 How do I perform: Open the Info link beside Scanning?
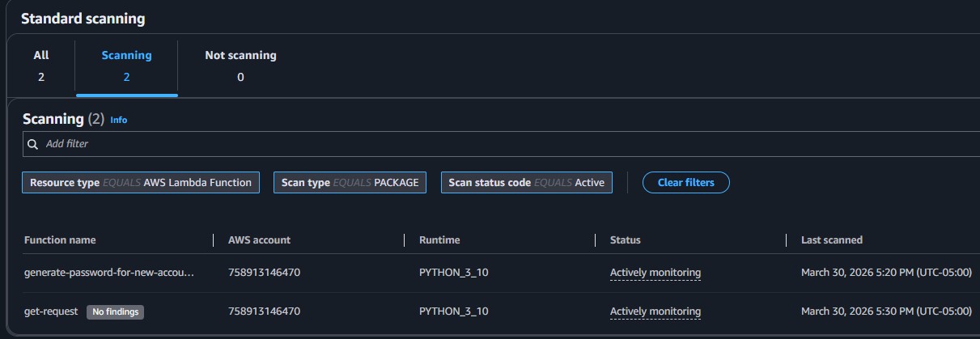click(119, 120)
